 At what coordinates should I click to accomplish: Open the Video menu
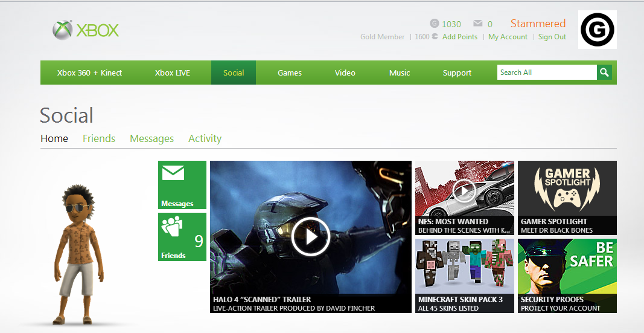click(345, 73)
